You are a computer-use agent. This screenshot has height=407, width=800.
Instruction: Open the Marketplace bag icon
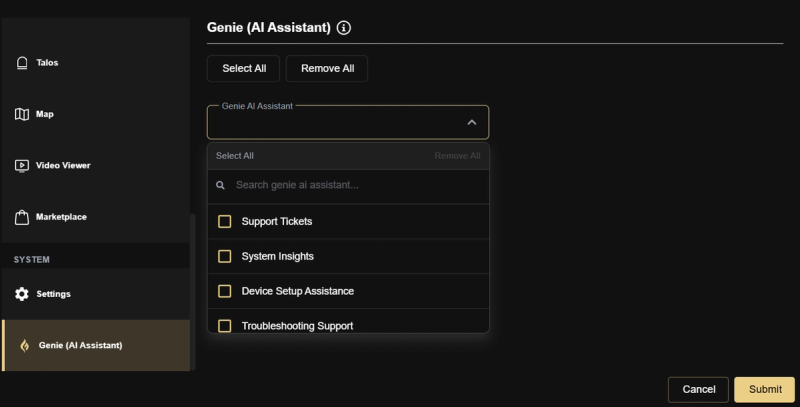pyautogui.click(x=22, y=217)
